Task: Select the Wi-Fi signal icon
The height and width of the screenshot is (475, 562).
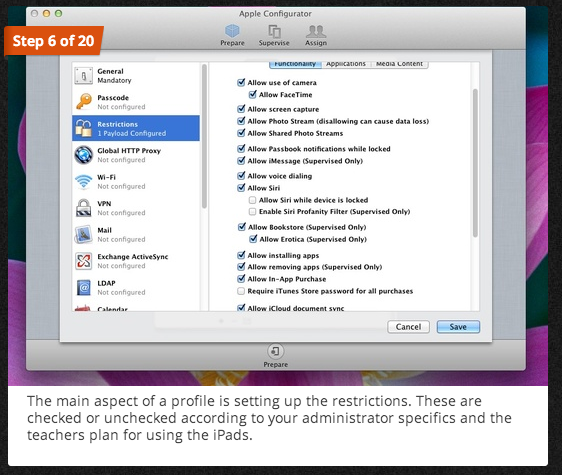Action: (84, 181)
